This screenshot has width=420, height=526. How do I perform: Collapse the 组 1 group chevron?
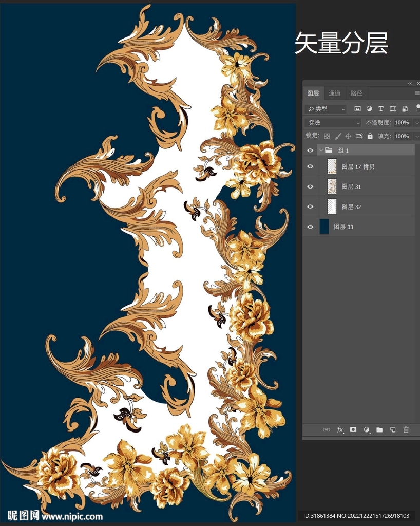point(321,150)
